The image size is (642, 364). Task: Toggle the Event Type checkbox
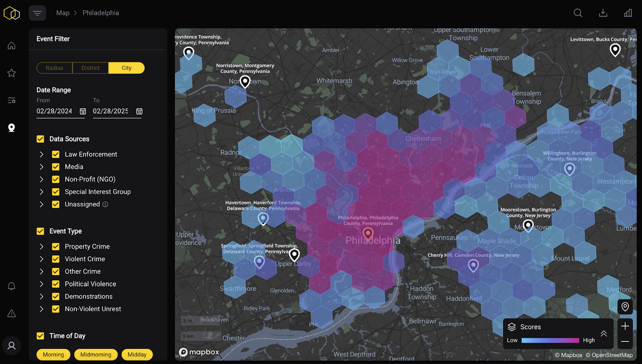[x=41, y=231]
